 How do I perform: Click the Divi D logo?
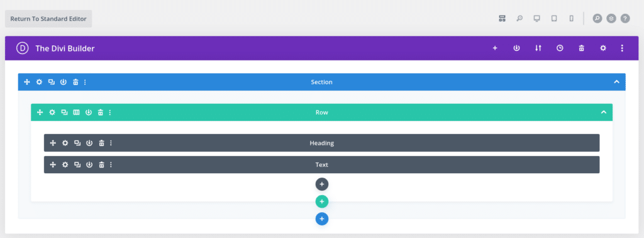[22, 48]
